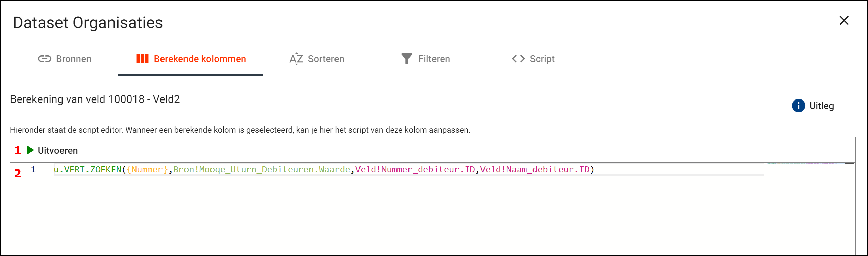Click the link chain icon beside Bronnen
The width and height of the screenshot is (868, 256).
point(44,59)
